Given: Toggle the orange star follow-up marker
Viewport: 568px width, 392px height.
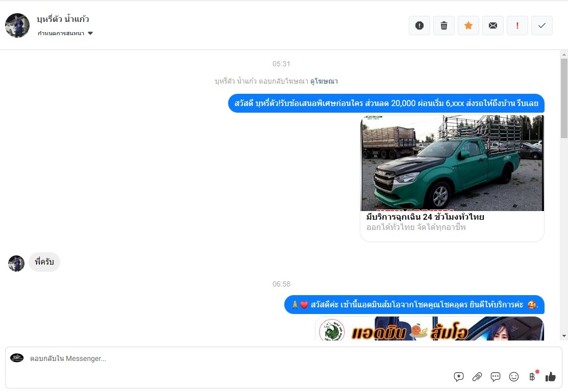Looking at the screenshot, I should tap(468, 25).
